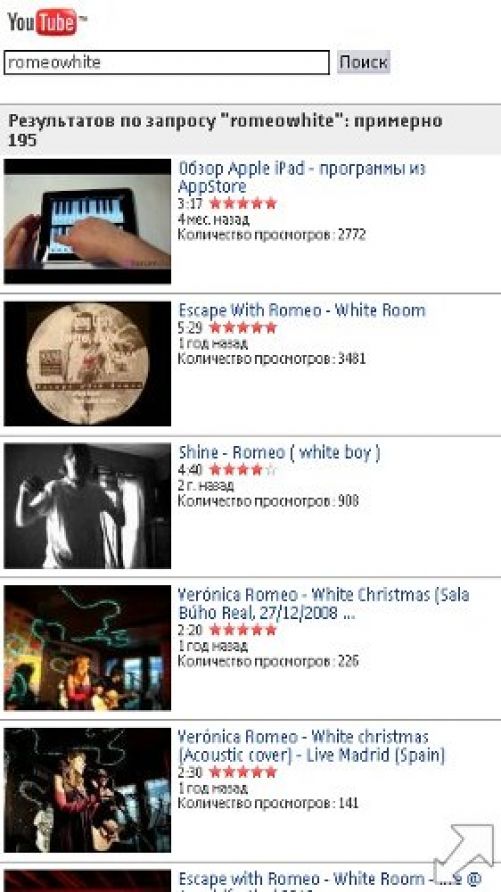Click star rating under Escape With Romeo 5:29
Screen dimensions: 501x892
pyautogui.click(x=243, y=328)
